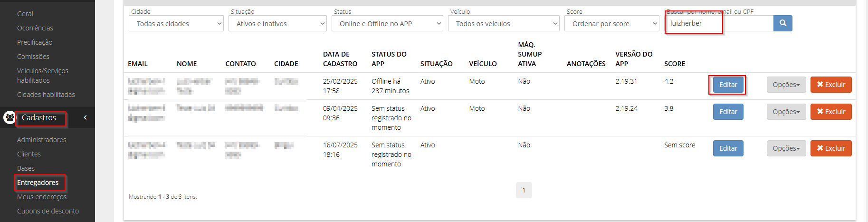The width and height of the screenshot is (868, 222).
Task: Click app version 2.19.31 cell
Action: click(x=626, y=81)
